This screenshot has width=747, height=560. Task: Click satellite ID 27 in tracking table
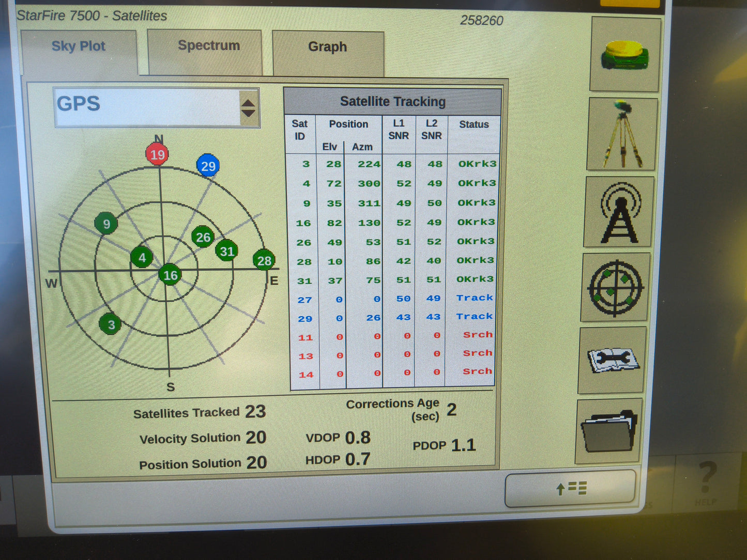305,299
